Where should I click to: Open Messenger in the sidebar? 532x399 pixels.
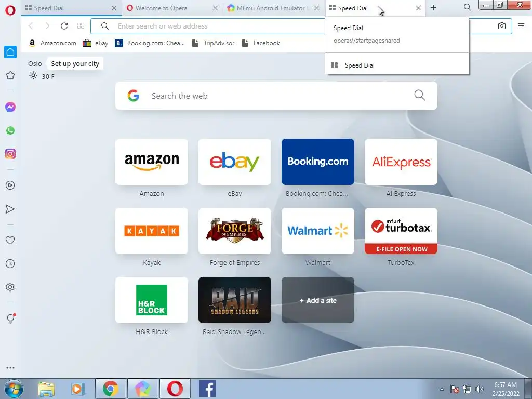click(x=10, y=107)
